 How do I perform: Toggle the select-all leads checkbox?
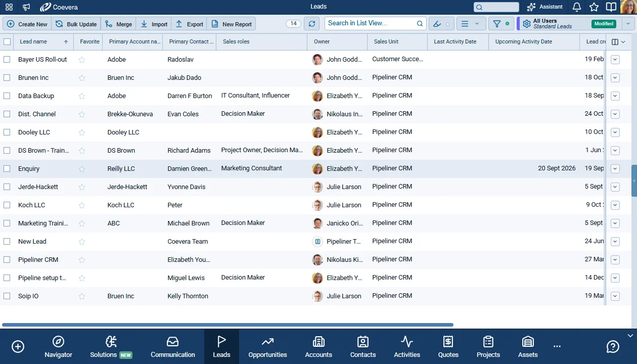pyautogui.click(x=7, y=42)
